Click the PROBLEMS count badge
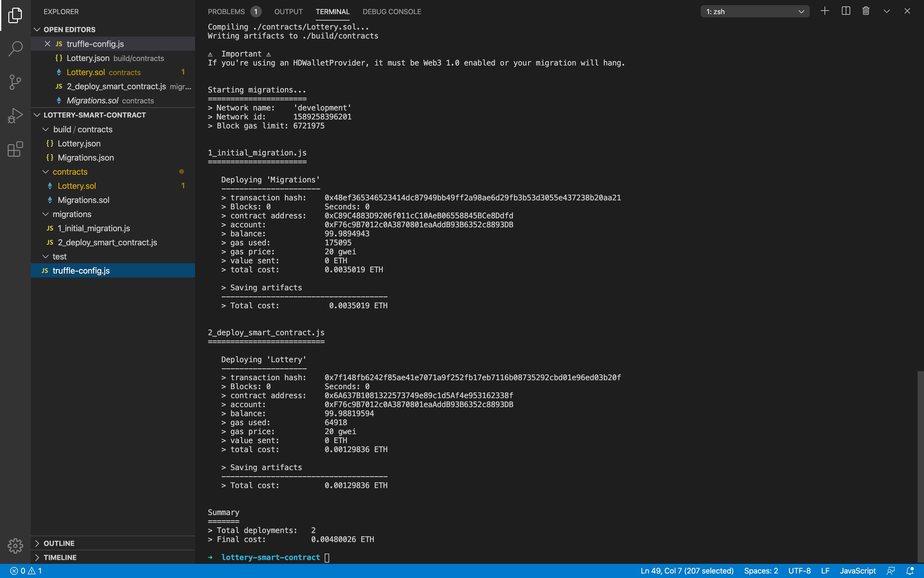This screenshot has height=578, width=924. 256,12
